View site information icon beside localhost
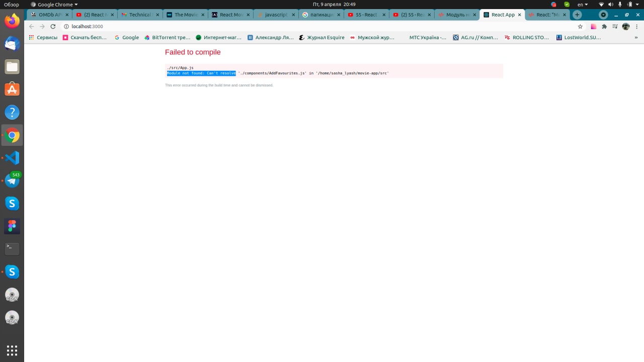 [66, 26]
